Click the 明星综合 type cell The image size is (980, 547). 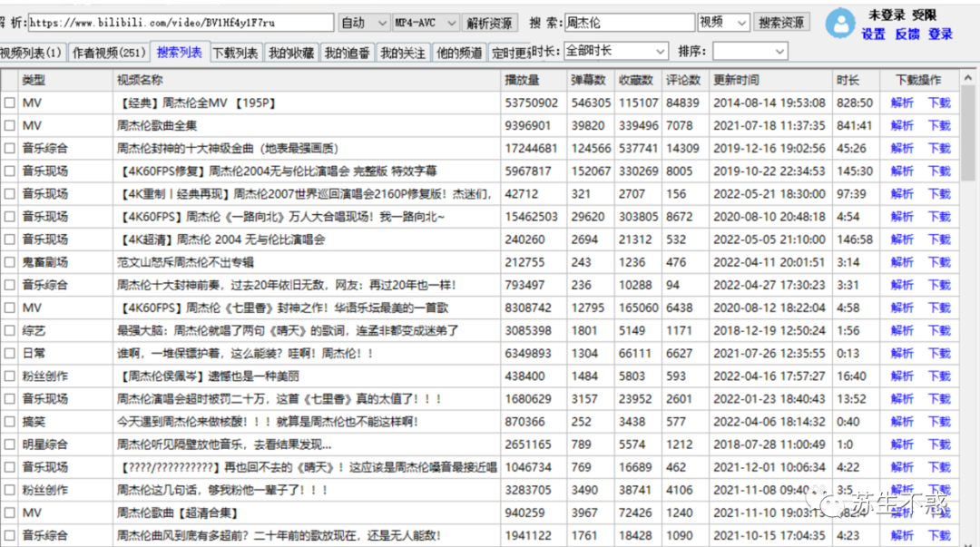point(45,444)
